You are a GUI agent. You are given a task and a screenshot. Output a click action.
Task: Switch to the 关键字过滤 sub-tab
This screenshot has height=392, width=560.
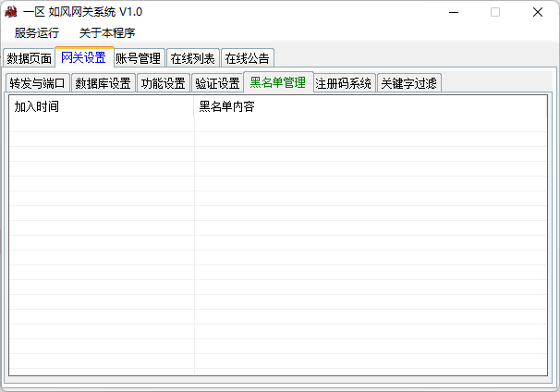pos(408,83)
